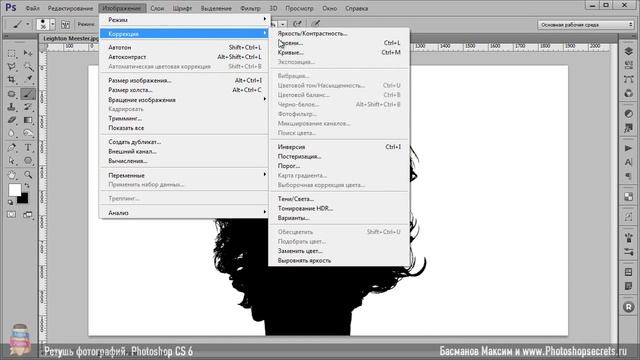Choose Яркость/Контрастность adjustment

pyautogui.click(x=339, y=33)
